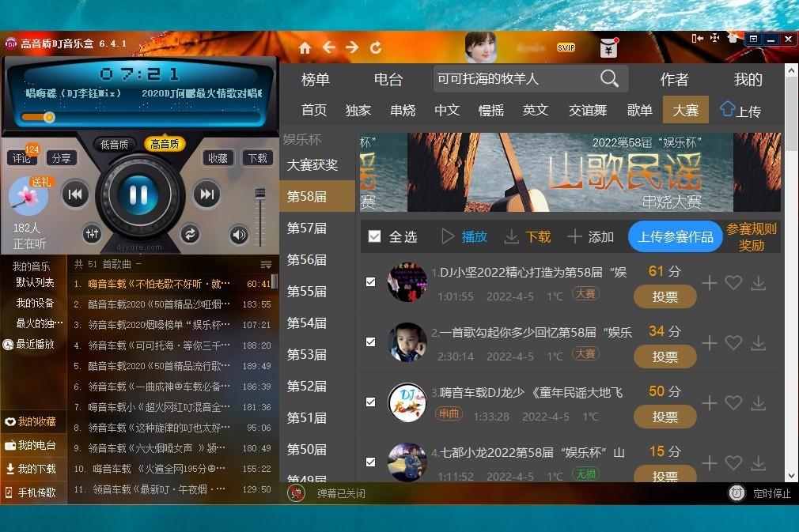Viewport: 799px width, 532px height.
Task: Open 参赛规则奖励 contest rules link
Action: click(x=752, y=236)
